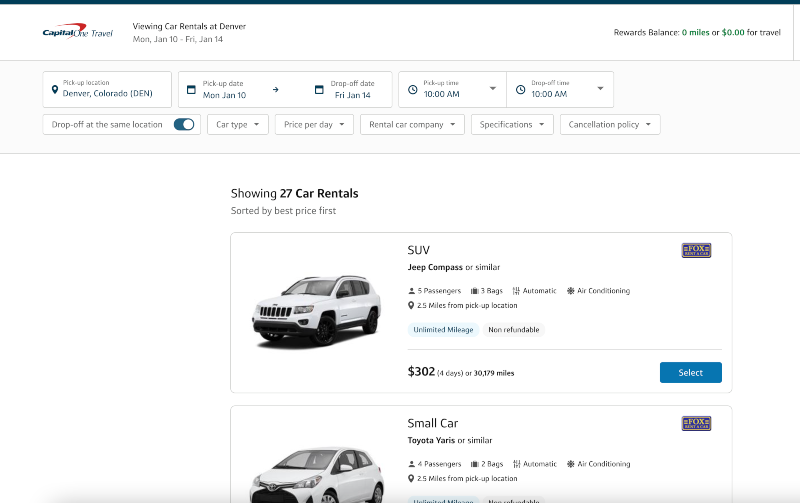Click the Fox logo on Small Car card
800x503 pixels.
pyautogui.click(x=696, y=424)
